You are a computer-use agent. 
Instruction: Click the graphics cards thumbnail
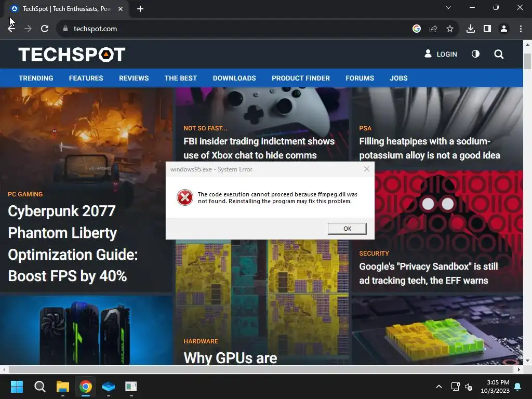coord(86,330)
